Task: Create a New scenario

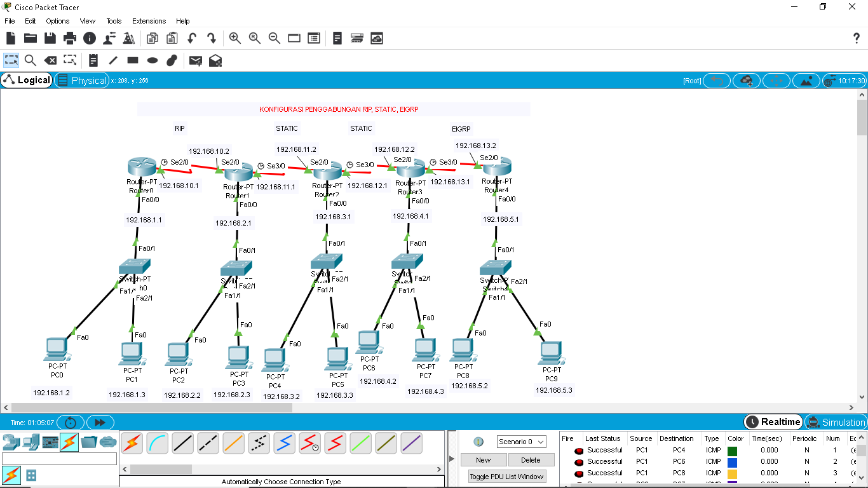Action: pos(484,459)
